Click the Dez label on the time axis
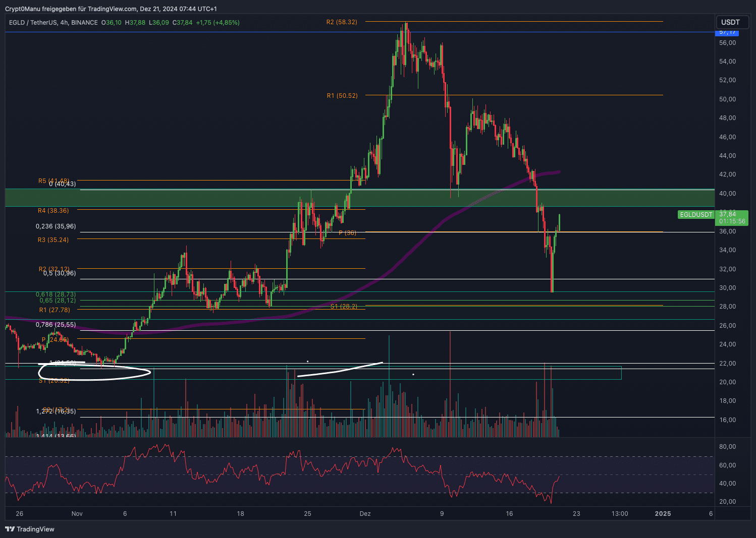The height and width of the screenshot is (538, 756). pos(365,514)
